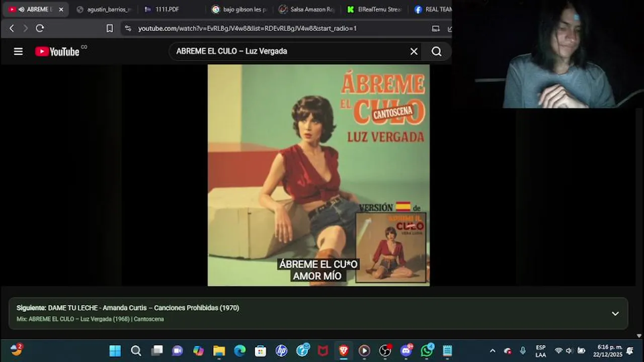Open the purple chat app on taskbar
The width and height of the screenshot is (644, 362).
[x=178, y=350]
